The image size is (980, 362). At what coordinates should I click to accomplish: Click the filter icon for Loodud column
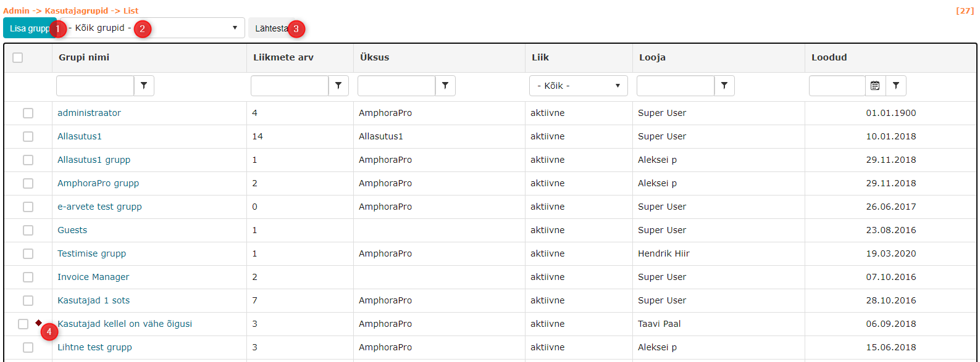896,86
